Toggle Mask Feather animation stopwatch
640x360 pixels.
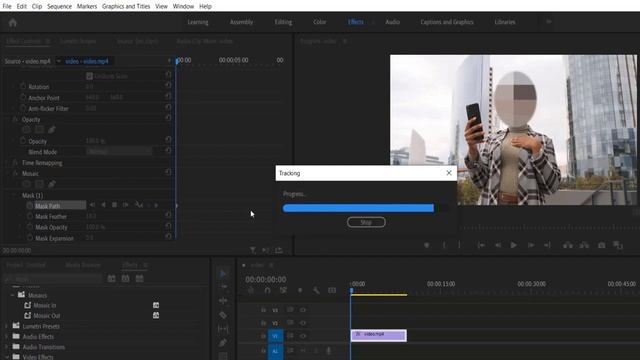30,216
